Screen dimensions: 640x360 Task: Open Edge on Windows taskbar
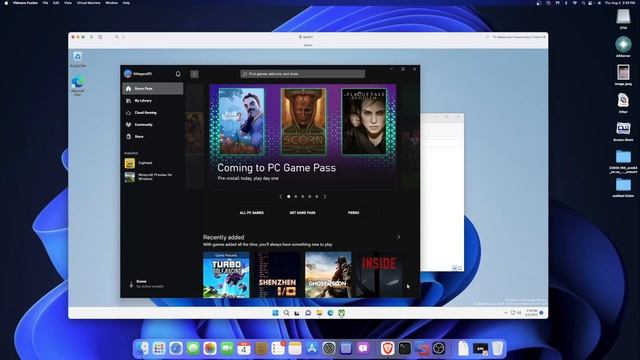click(x=330, y=313)
